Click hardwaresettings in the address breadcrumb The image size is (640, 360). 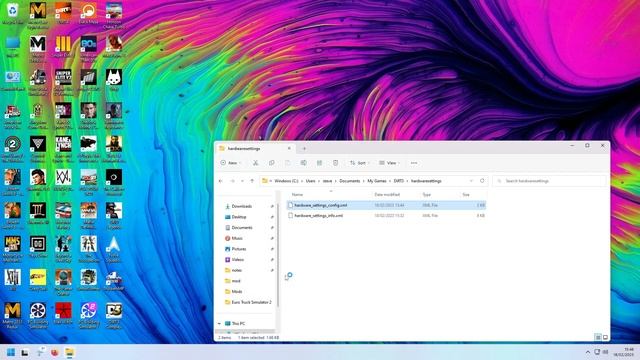tap(426, 181)
